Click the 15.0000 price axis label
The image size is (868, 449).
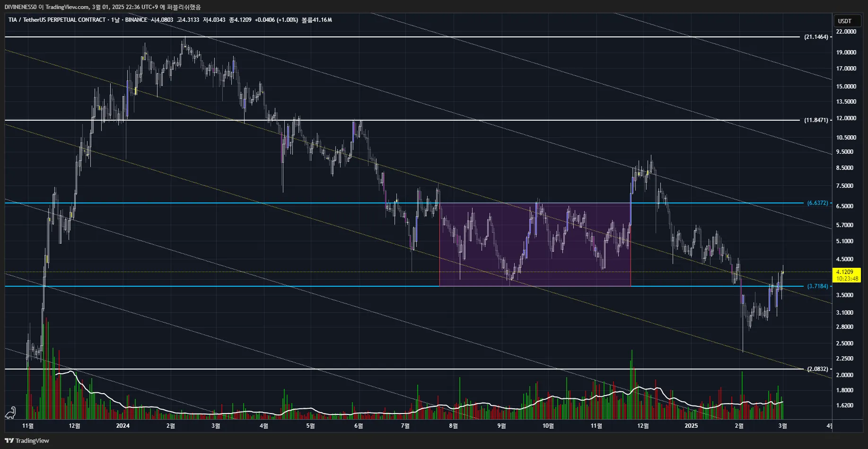pyautogui.click(x=846, y=87)
